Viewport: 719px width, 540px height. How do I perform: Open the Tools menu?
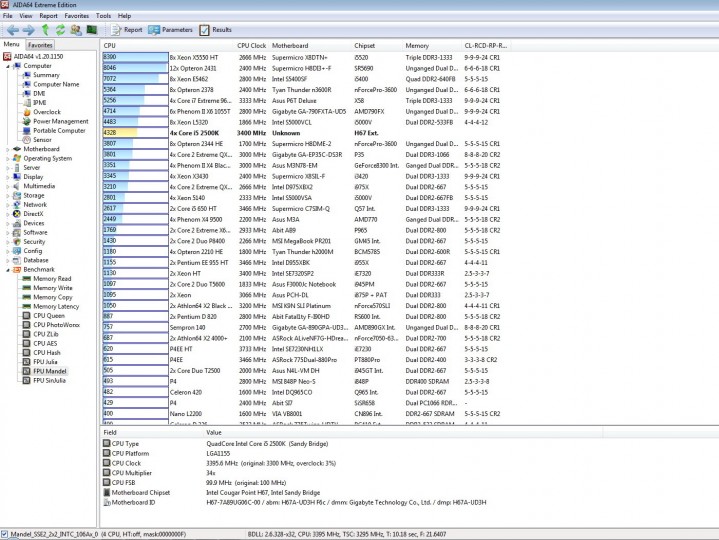(103, 16)
